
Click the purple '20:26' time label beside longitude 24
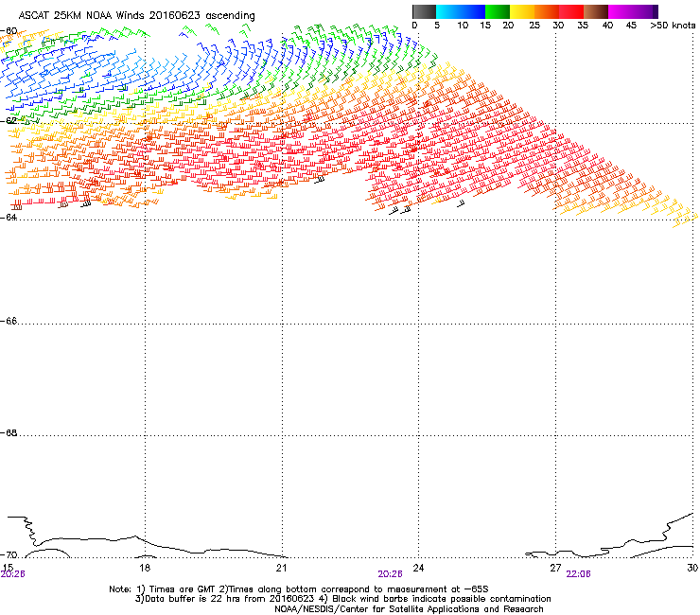click(x=390, y=574)
